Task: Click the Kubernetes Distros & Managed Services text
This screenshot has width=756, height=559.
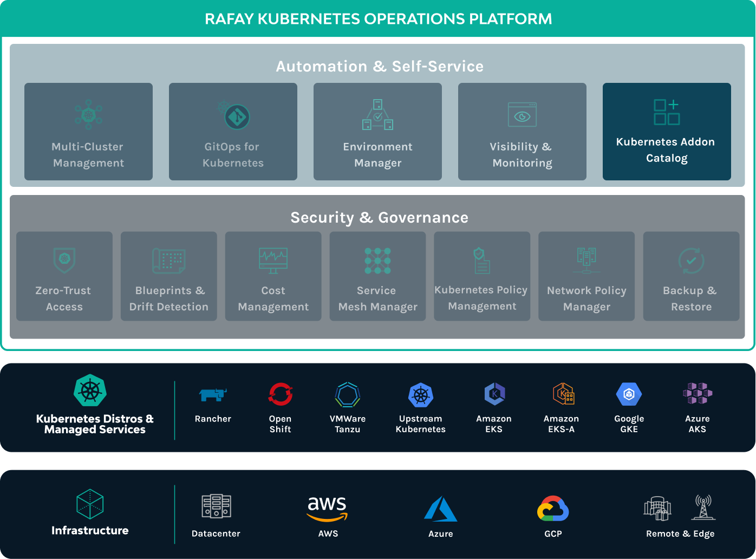Action: pyautogui.click(x=95, y=424)
